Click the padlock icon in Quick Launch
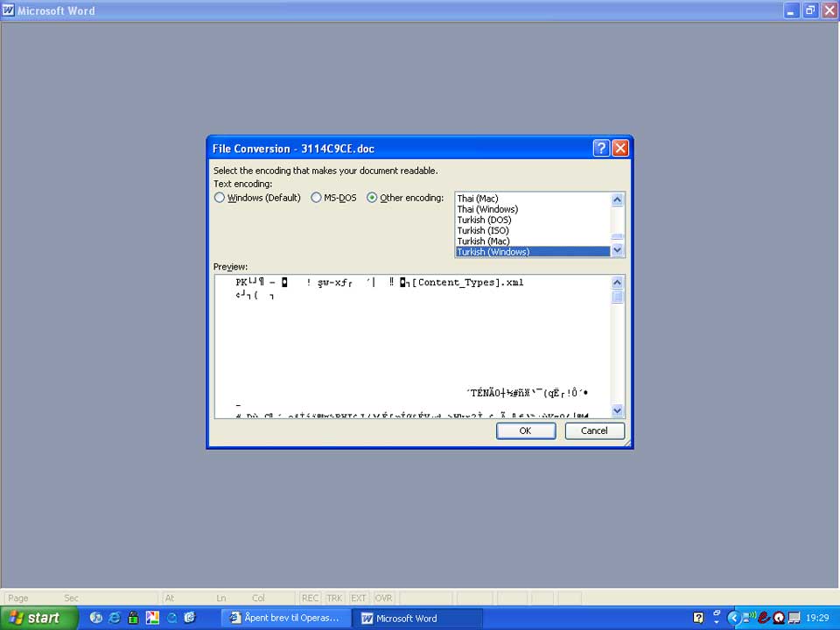840x630 pixels. pos(133,618)
